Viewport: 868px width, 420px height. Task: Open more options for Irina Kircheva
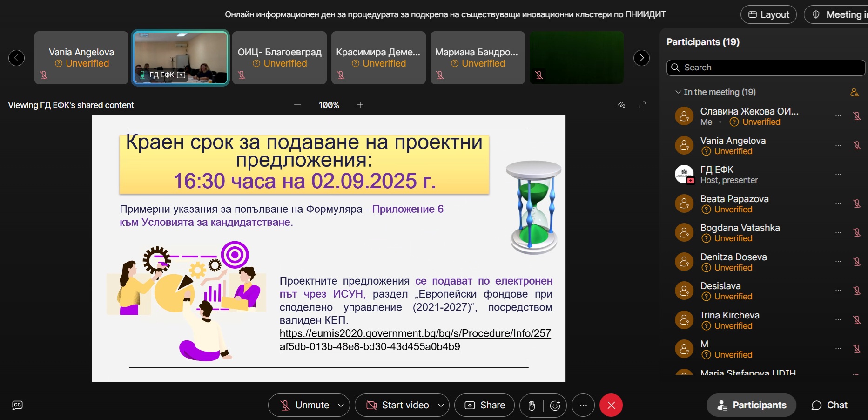[838, 320]
